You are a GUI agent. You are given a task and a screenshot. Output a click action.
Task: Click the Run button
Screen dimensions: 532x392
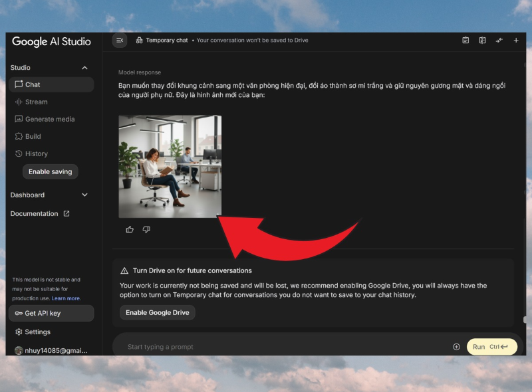[x=492, y=347]
